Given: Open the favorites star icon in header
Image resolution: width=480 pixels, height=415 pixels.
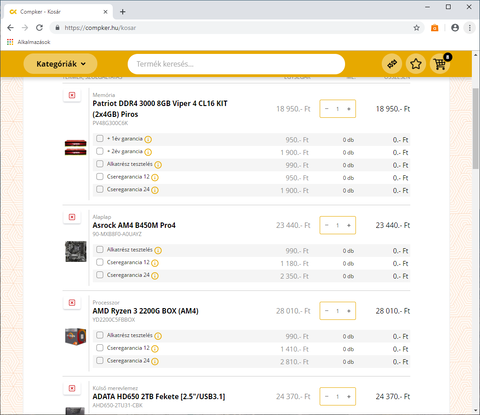Looking at the screenshot, I should 416,64.
